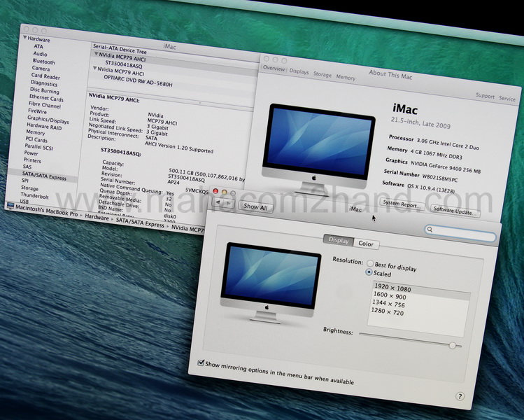The image size is (524, 420).
Task: Click the iMac picture in About This Mac
Action: tap(317, 150)
